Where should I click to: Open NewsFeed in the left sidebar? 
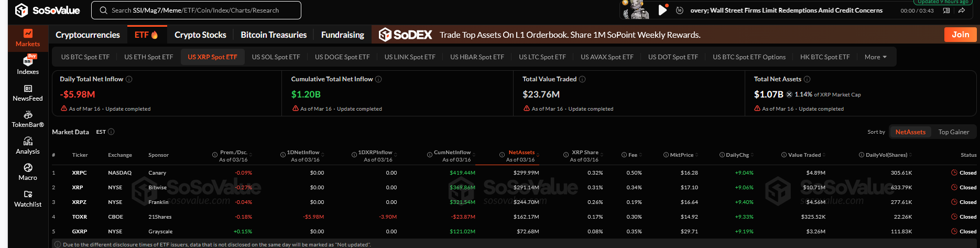click(x=28, y=93)
